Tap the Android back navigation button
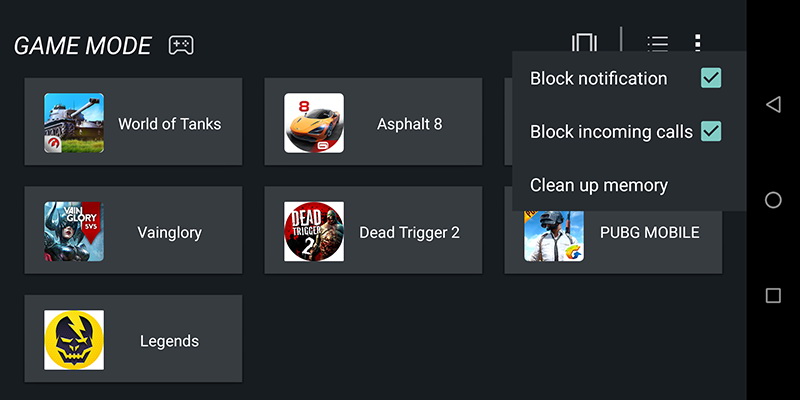The image size is (800, 400). pos(773,105)
